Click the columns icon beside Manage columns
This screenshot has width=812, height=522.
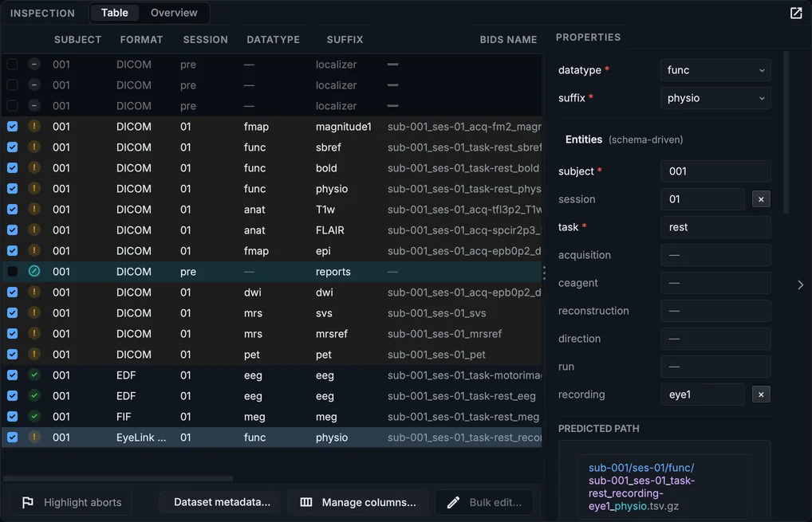tap(306, 502)
